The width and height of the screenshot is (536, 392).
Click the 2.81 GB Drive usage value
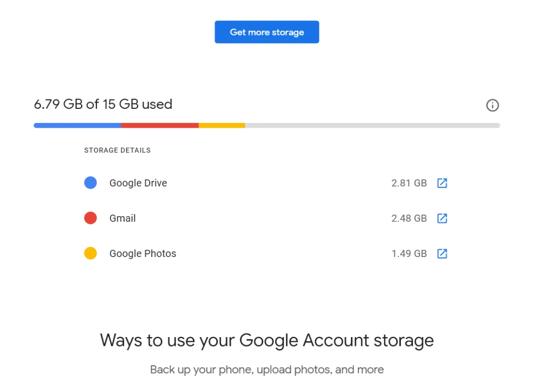[409, 183]
